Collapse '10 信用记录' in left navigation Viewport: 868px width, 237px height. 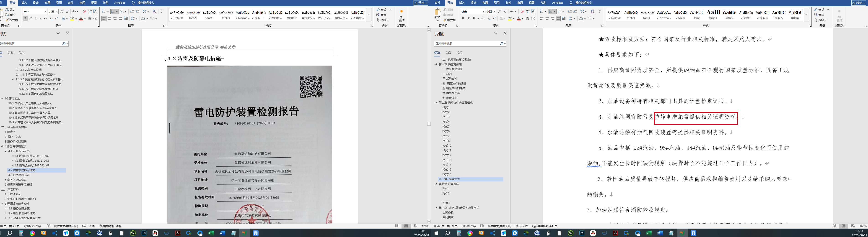click(2, 99)
